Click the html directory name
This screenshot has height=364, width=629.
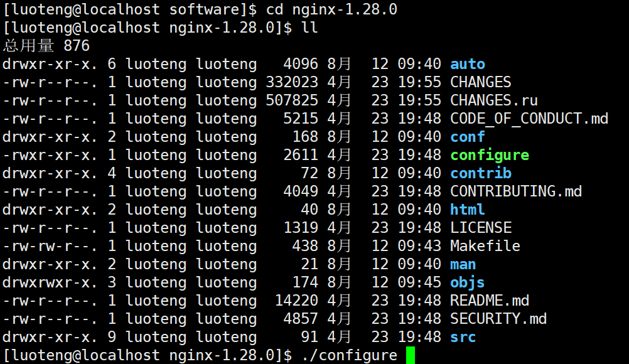pyautogui.click(x=468, y=210)
